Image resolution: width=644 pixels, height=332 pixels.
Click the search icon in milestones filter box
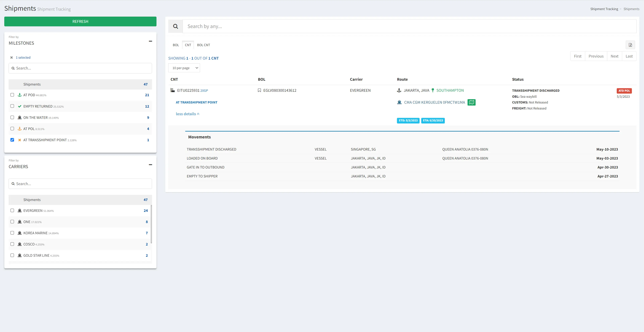pos(13,68)
